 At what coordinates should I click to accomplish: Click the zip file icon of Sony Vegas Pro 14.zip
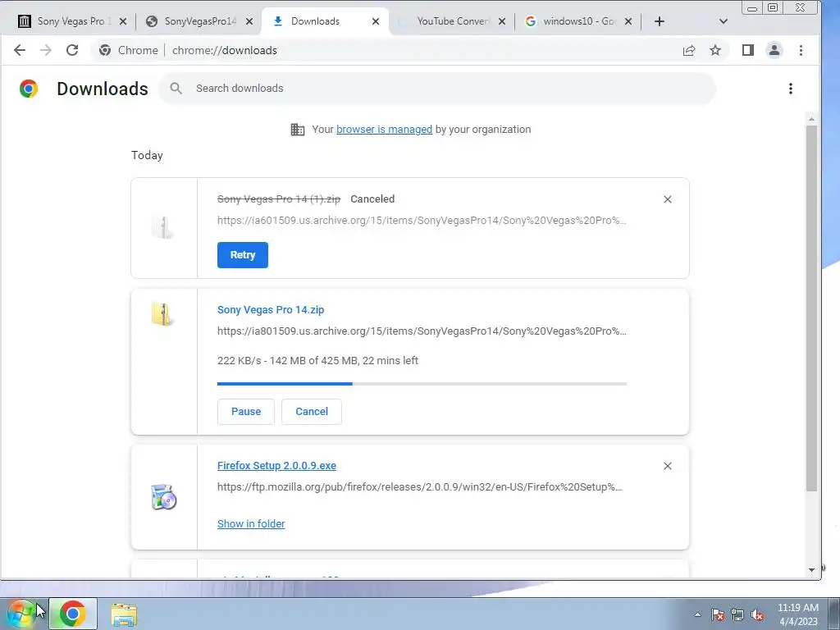coord(162,314)
